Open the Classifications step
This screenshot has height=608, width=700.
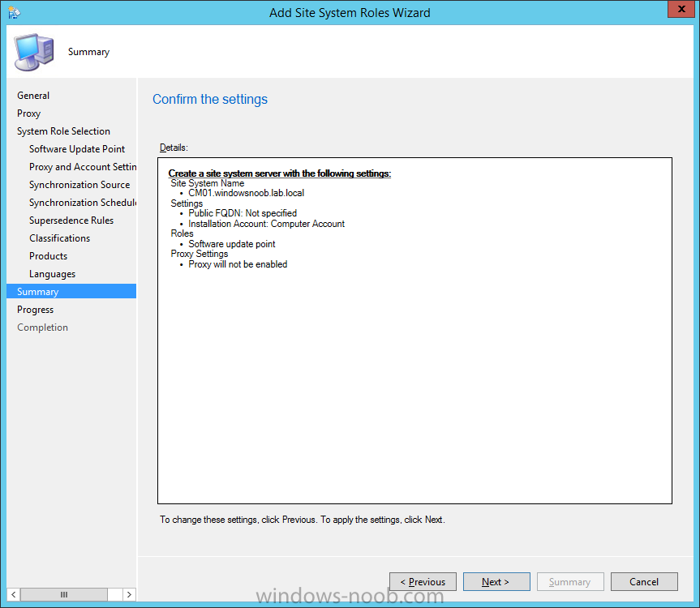[59, 238]
